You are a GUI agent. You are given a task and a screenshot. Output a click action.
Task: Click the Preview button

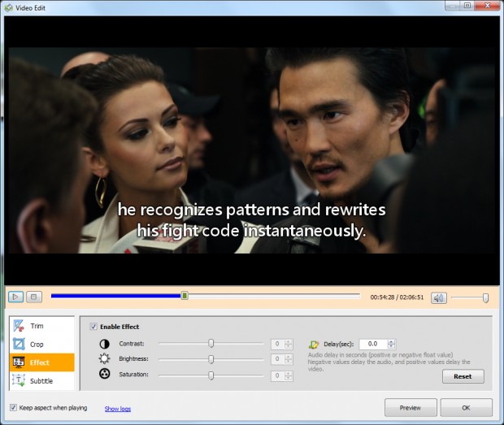click(x=411, y=408)
